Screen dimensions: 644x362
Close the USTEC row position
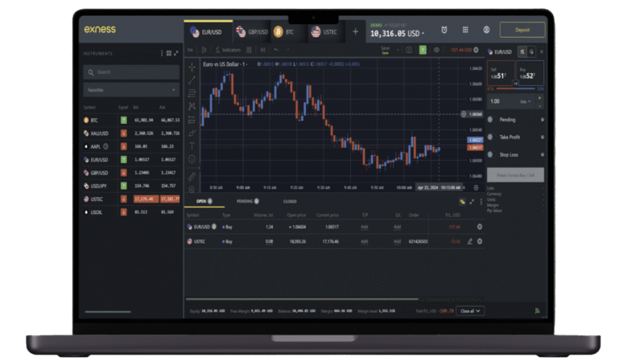[479, 241]
